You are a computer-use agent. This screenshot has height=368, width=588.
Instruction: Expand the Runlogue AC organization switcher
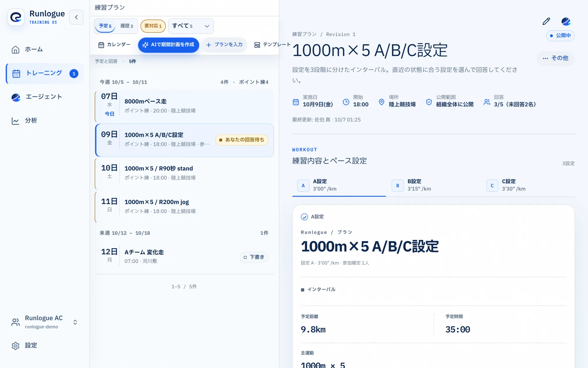(45, 322)
